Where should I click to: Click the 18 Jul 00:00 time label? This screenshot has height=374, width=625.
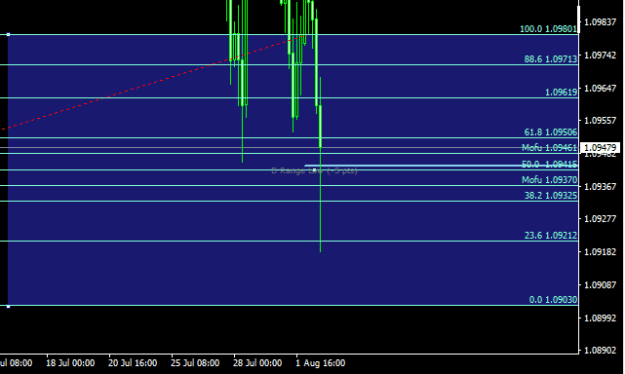pyautogui.click(x=70, y=363)
